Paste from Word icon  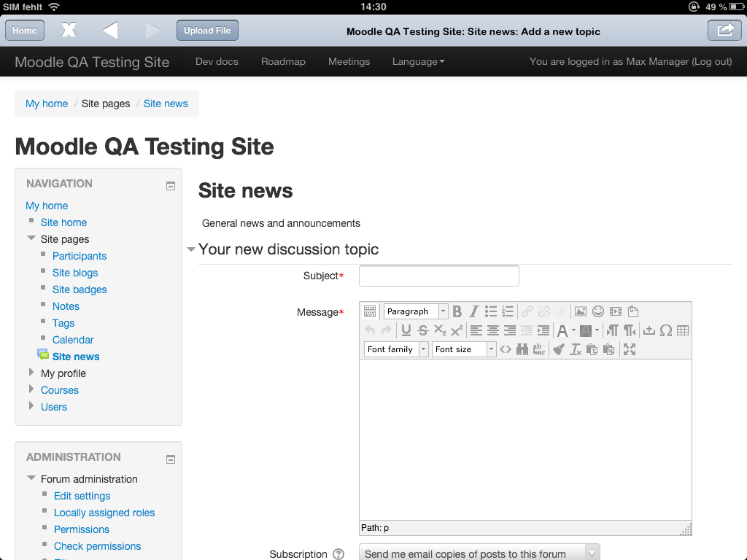609,349
